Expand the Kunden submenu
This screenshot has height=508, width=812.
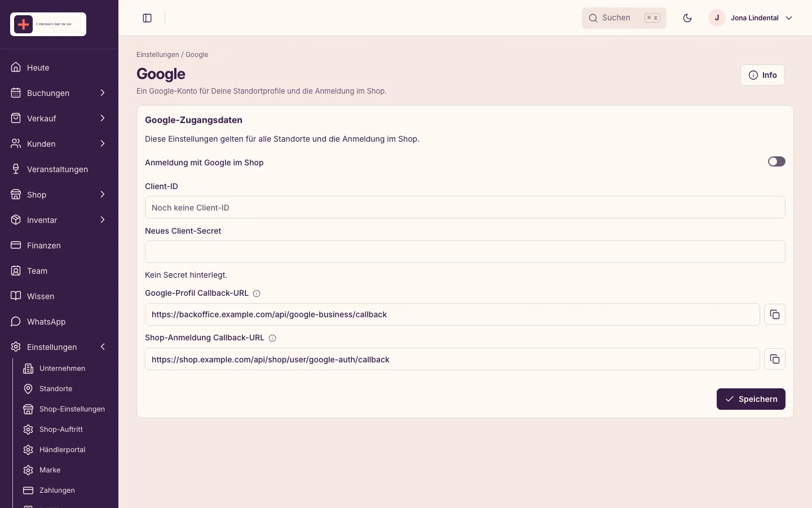click(59, 144)
